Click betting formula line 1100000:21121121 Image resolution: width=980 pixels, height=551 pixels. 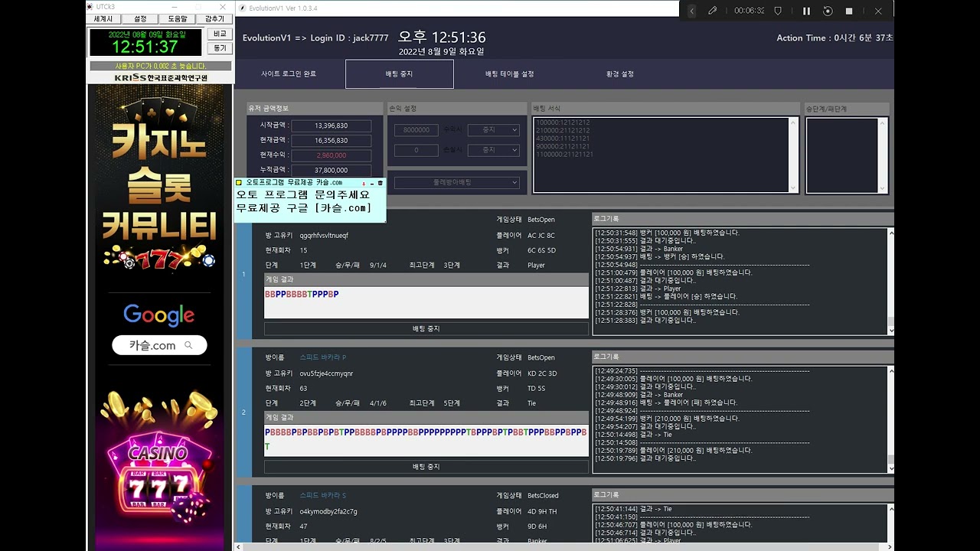pyautogui.click(x=565, y=155)
